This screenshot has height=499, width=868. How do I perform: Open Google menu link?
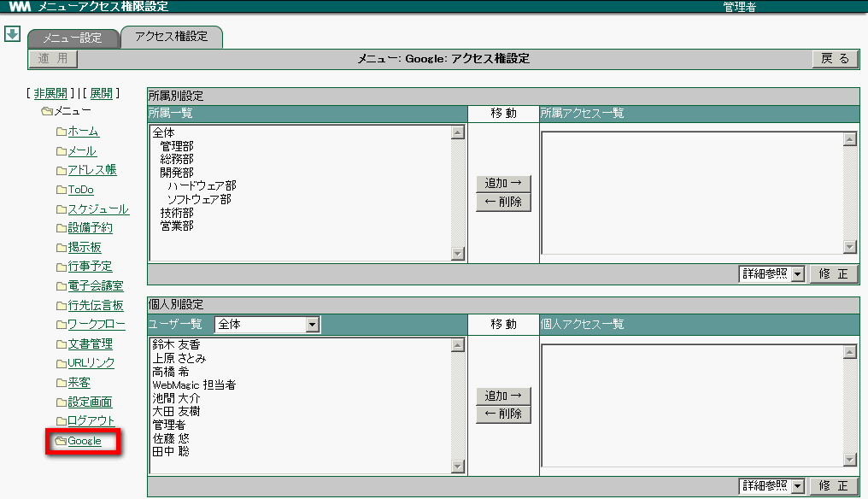pyautogui.click(x=84, y=441)
